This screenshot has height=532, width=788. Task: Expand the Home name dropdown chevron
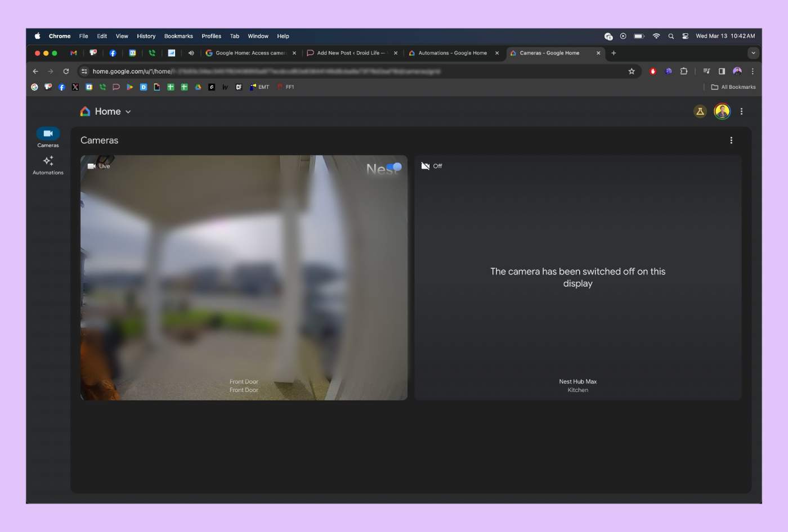127,111
